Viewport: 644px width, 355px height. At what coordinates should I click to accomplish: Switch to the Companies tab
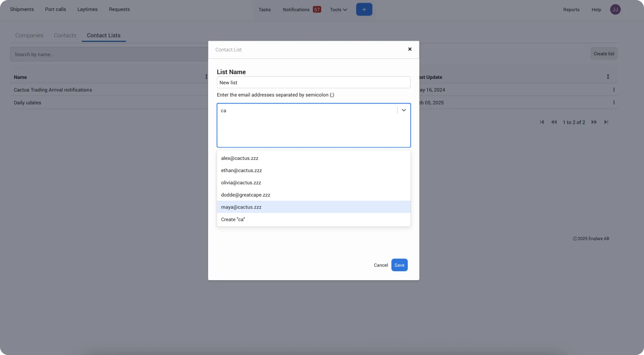[x=29, y=35]
